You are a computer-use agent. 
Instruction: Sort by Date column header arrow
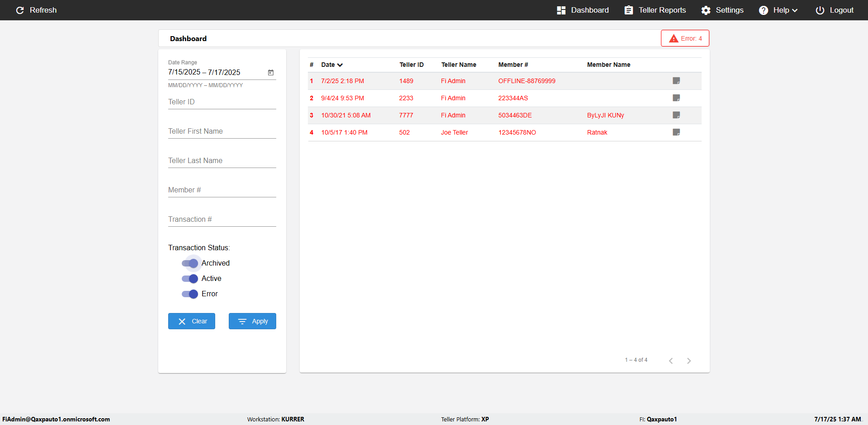coord(340,65)
